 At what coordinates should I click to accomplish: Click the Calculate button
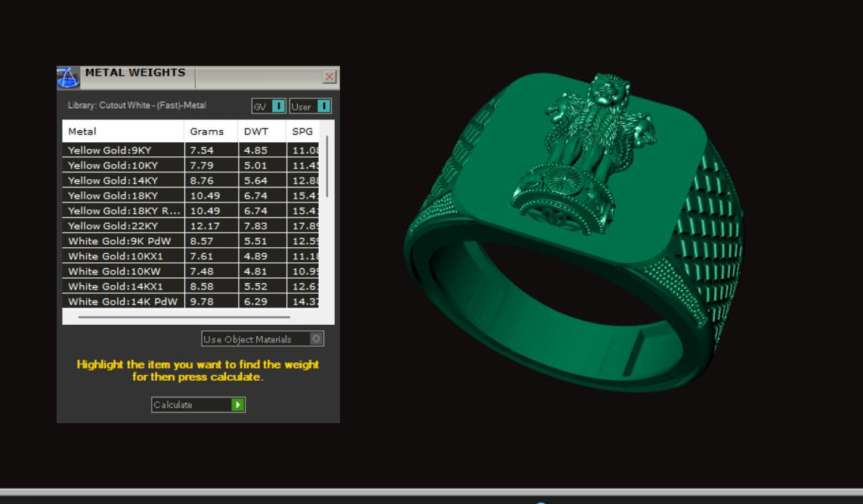point(198,404)
